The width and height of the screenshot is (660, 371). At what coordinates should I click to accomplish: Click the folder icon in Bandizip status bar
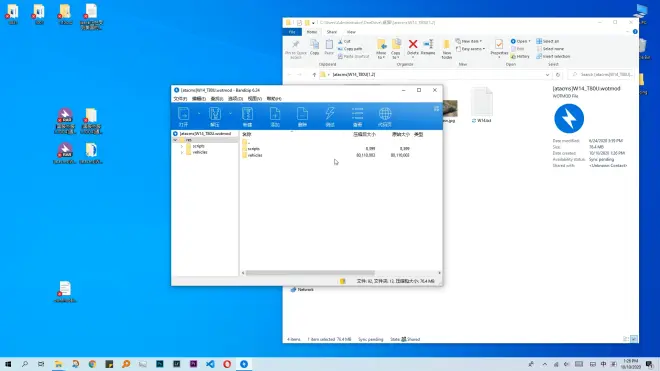(343, 281)
